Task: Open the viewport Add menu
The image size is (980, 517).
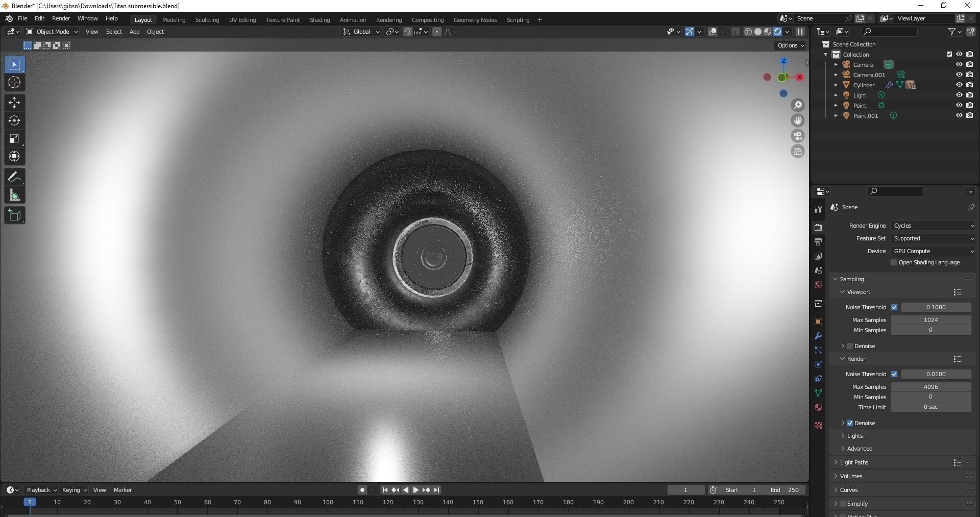Action: pos(134,32)
